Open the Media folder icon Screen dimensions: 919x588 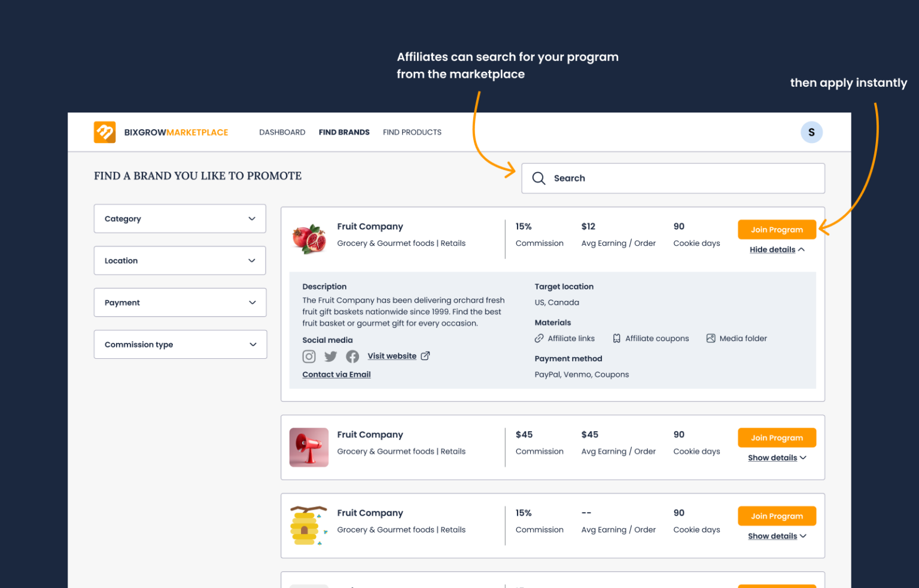pyautogui.click(x=710, y=338)
